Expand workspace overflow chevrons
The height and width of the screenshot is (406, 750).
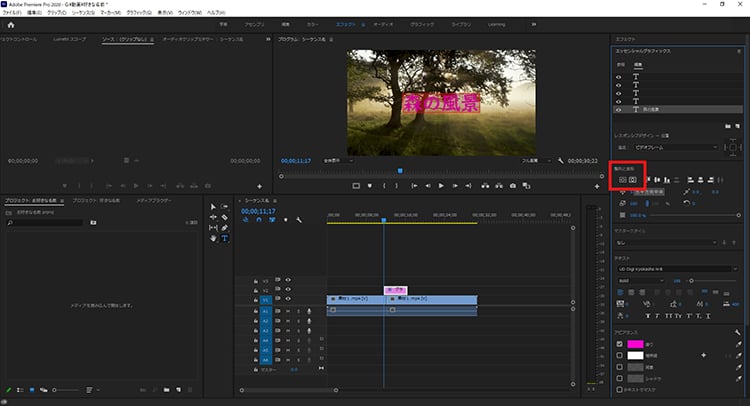pos(534,24)
